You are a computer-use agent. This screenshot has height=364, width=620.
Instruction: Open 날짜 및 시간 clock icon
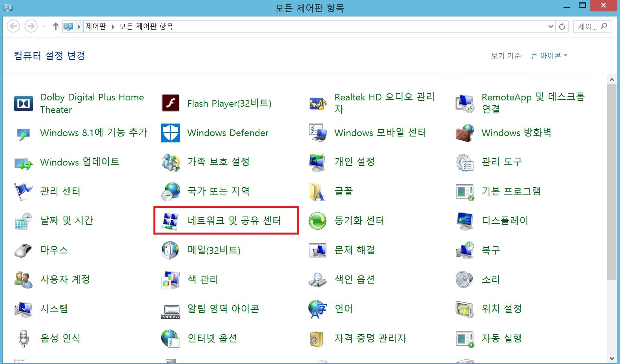click(x=23, y=221)
